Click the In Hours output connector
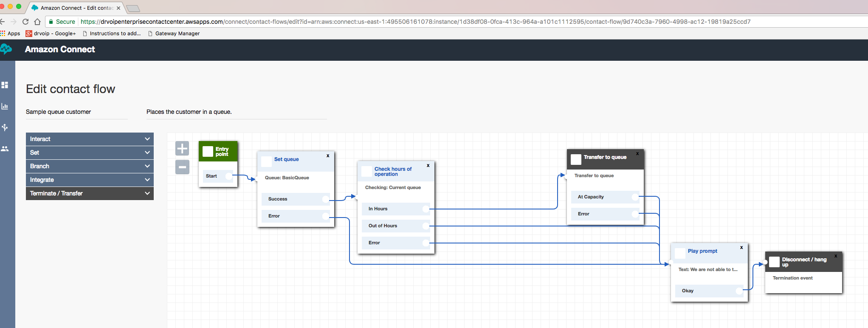 coord(426,209)
